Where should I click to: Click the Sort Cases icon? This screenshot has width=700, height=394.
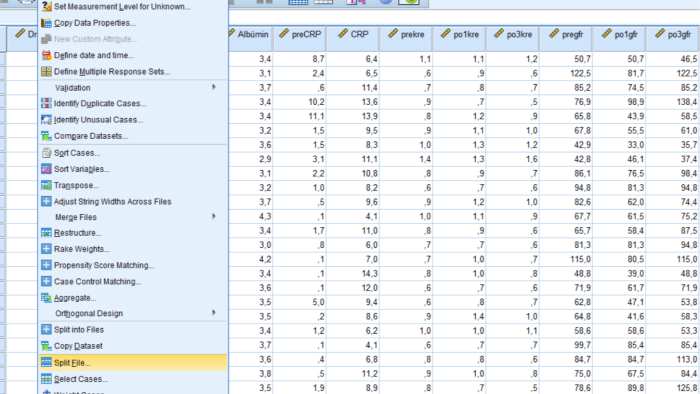[46, 153]
